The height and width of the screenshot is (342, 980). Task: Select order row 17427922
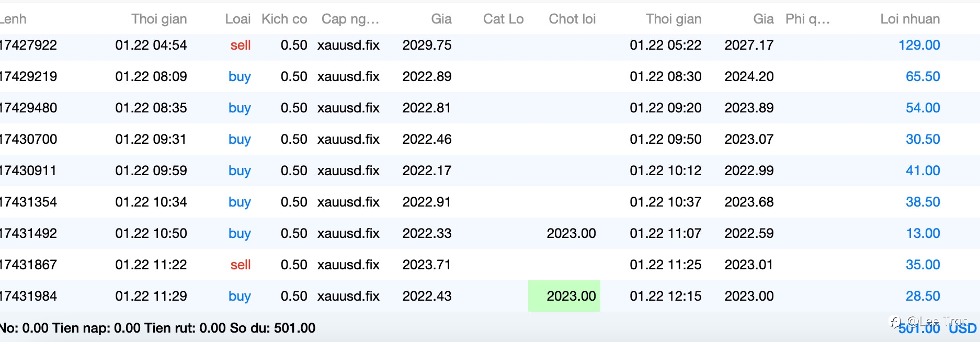pos(29,45)
